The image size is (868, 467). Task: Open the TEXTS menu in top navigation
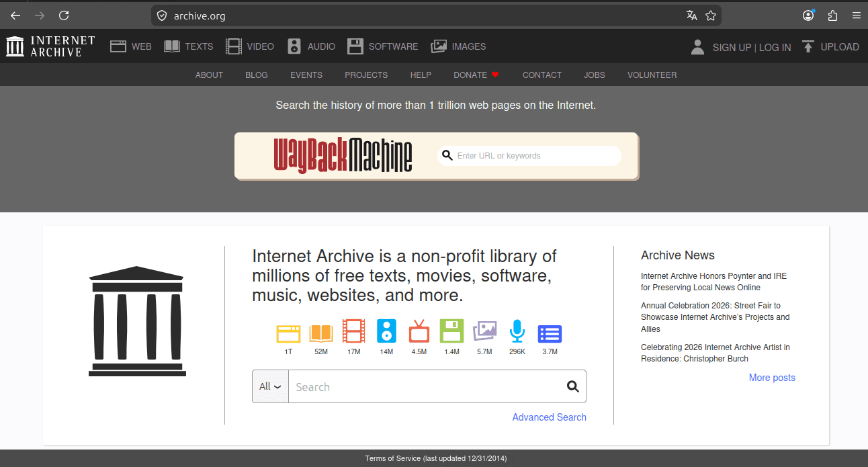click(188, 46)
